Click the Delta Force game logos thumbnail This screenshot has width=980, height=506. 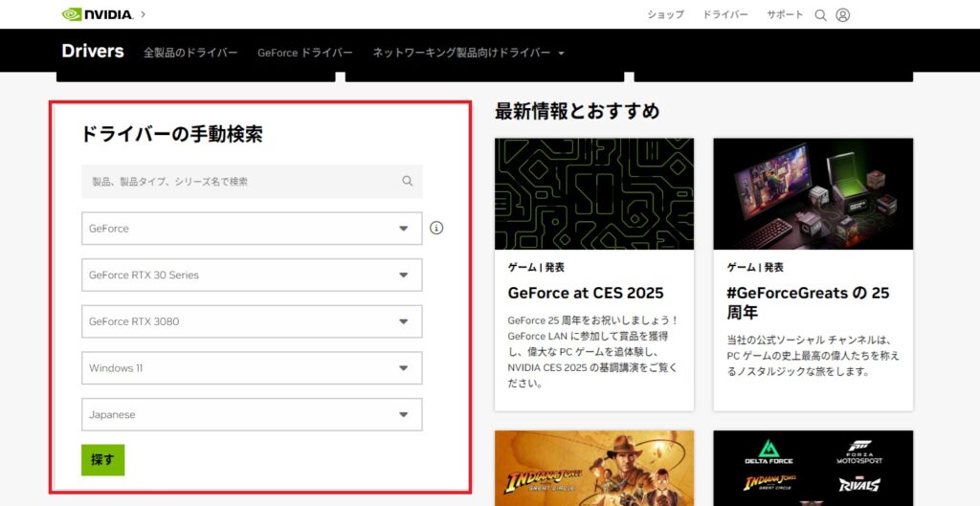[x=813, y=468]
